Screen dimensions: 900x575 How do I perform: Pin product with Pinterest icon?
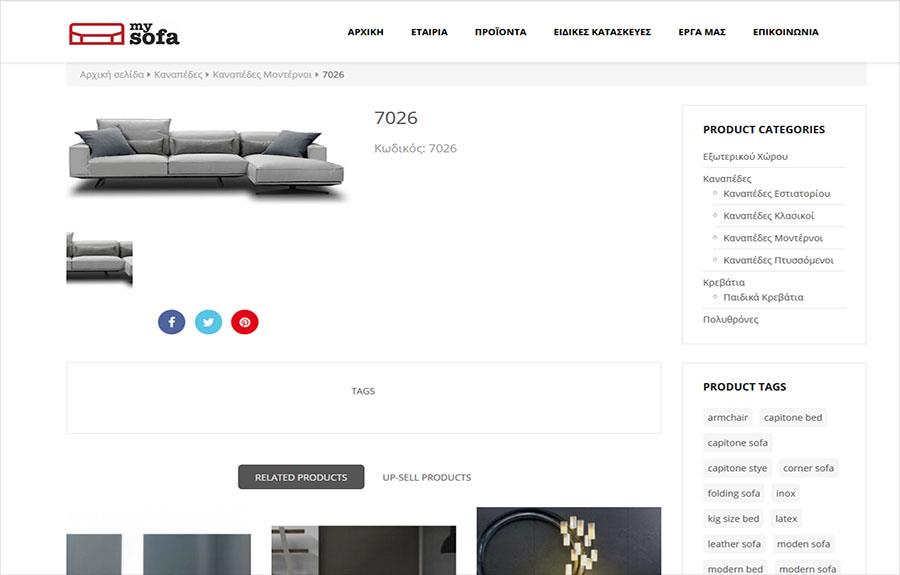(x=245, y=322)
